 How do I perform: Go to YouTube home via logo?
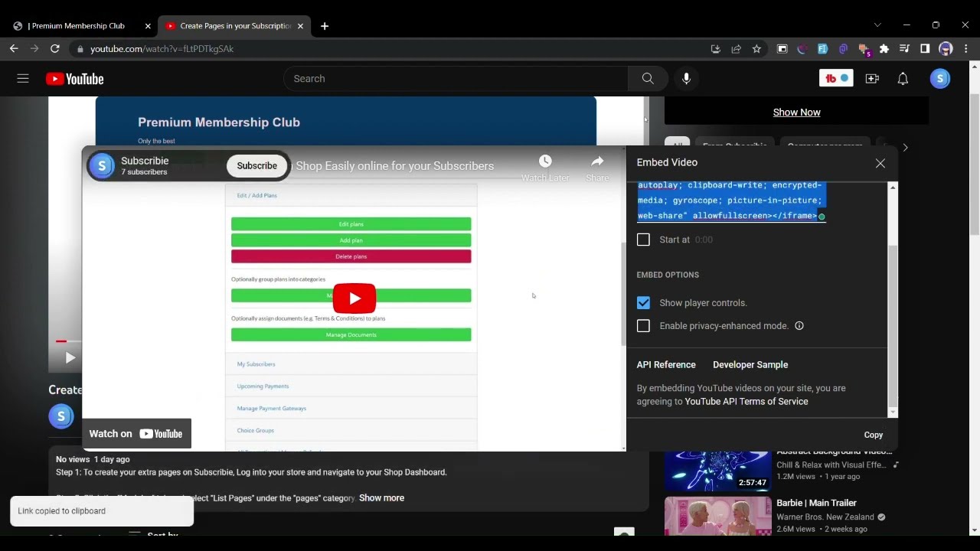(x=74, y=79)
